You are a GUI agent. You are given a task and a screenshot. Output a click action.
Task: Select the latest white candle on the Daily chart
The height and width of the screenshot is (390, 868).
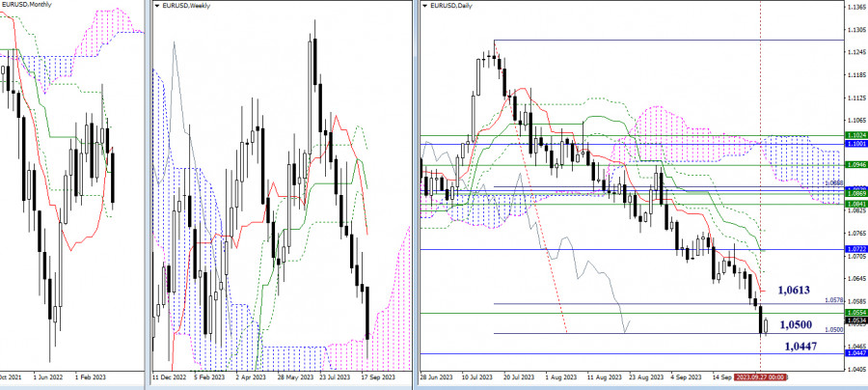point(767,327)
